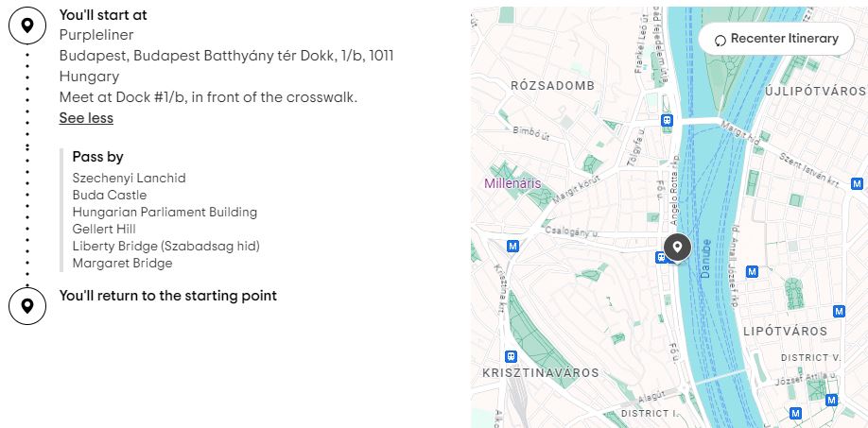The image size is (868, 428).
Task: Click Hungarian Parliament Building pass-by entry
Action: [165, 212]
